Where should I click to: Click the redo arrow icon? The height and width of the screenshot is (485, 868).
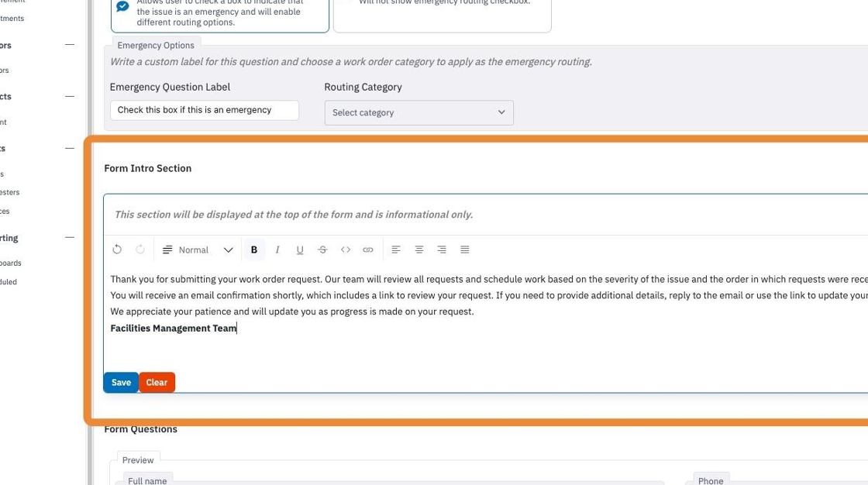140,249
